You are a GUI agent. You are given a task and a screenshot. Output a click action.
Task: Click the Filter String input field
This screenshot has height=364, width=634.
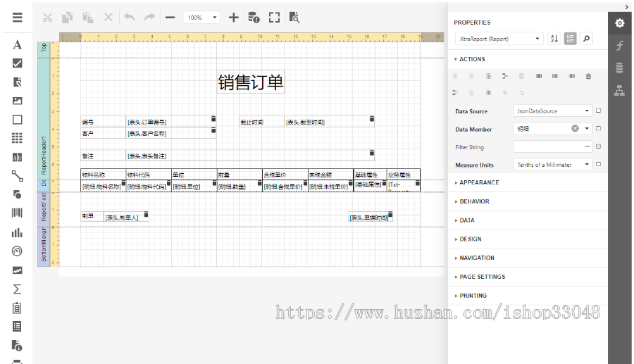547,147
